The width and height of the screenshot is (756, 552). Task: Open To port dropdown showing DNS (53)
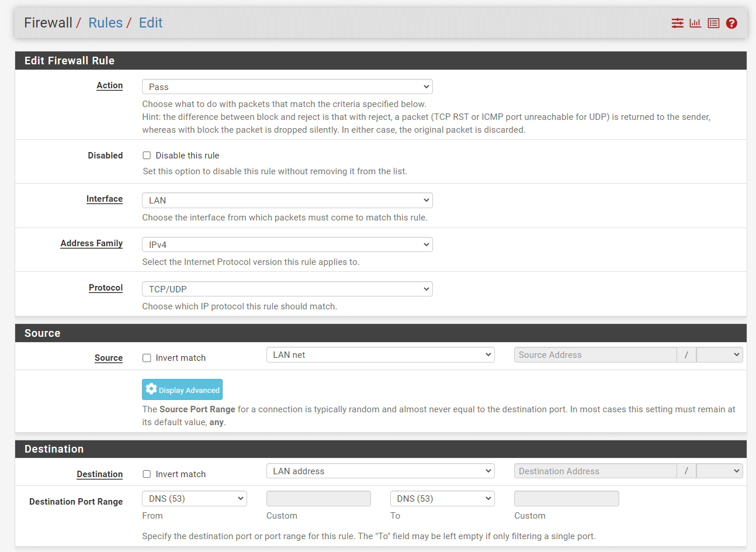tap(442, 499)
